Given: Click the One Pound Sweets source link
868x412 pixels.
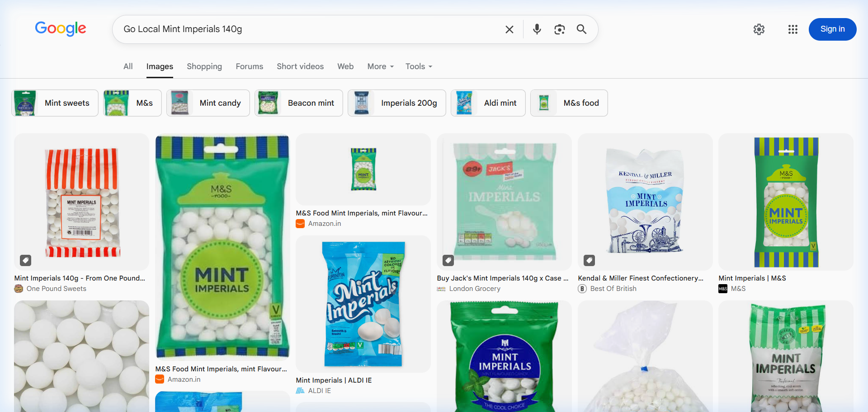Looking at the screenshot, I should [x=56, y=289].
